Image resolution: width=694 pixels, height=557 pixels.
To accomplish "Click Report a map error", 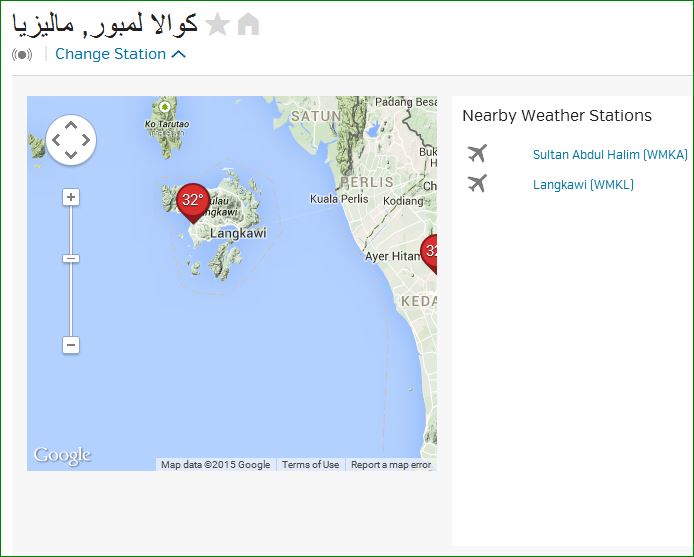I will 390,465.
